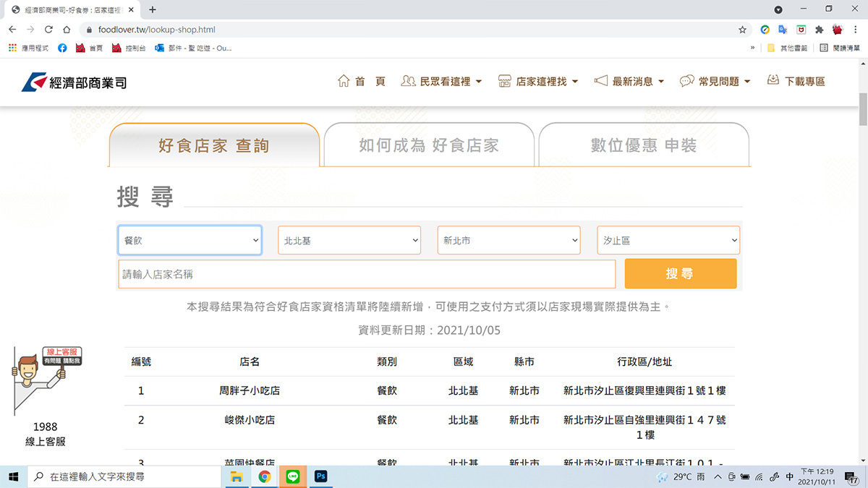Image resolution: width=868 pixels, height=488 pixels.
Task: Click the 經濟部商業司 logo
Action: pos(74,82)
